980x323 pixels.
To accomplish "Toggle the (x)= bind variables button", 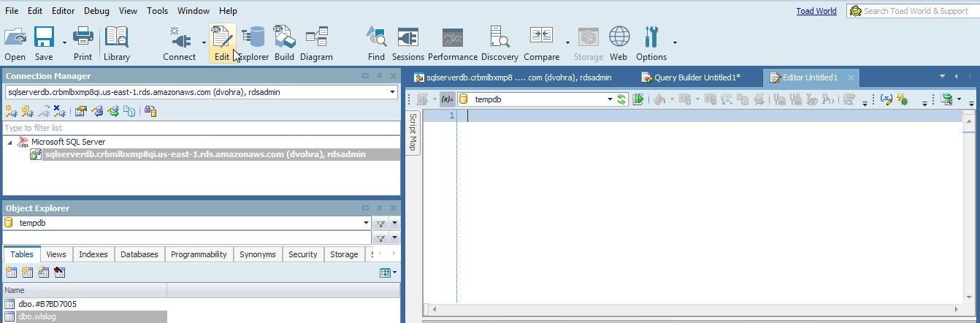I will click(x=447, y=99).
